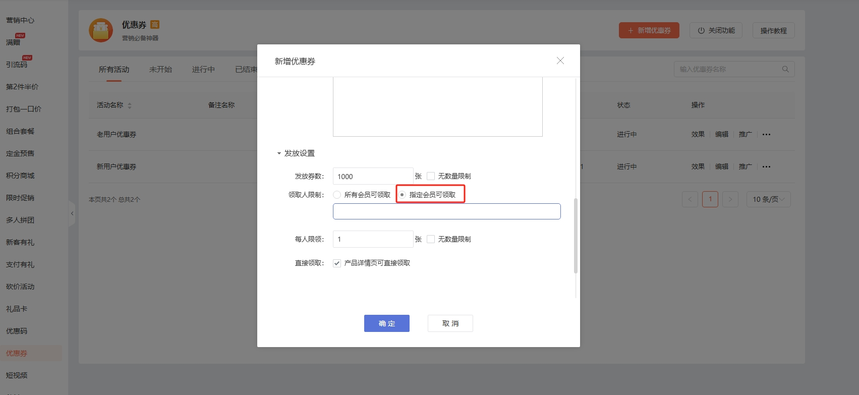Open 支付有礼 in sidebar

coord(20,265)
